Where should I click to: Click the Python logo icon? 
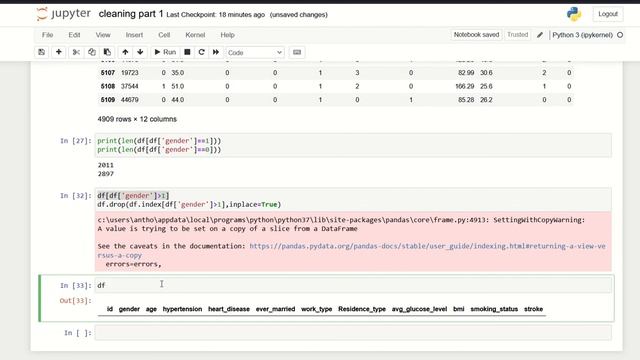pos(574,14)
